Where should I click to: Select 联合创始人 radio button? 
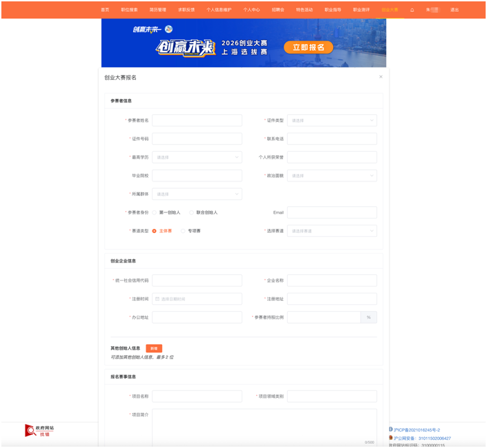point(192,212)
